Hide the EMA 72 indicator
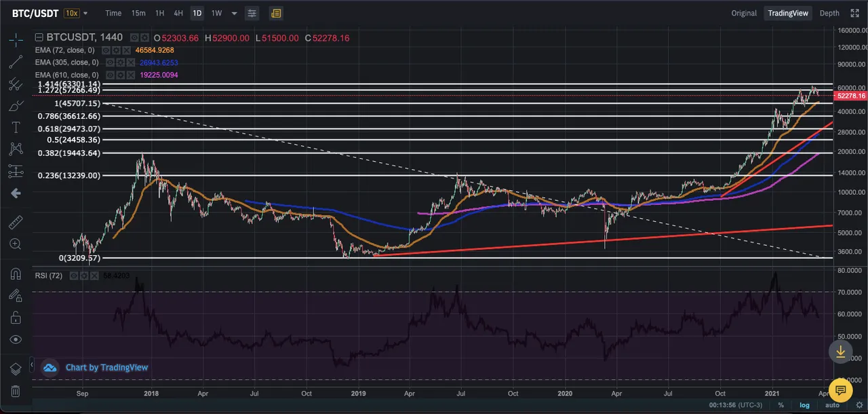This screenshot has width=868, height=414. coord(106,50)
